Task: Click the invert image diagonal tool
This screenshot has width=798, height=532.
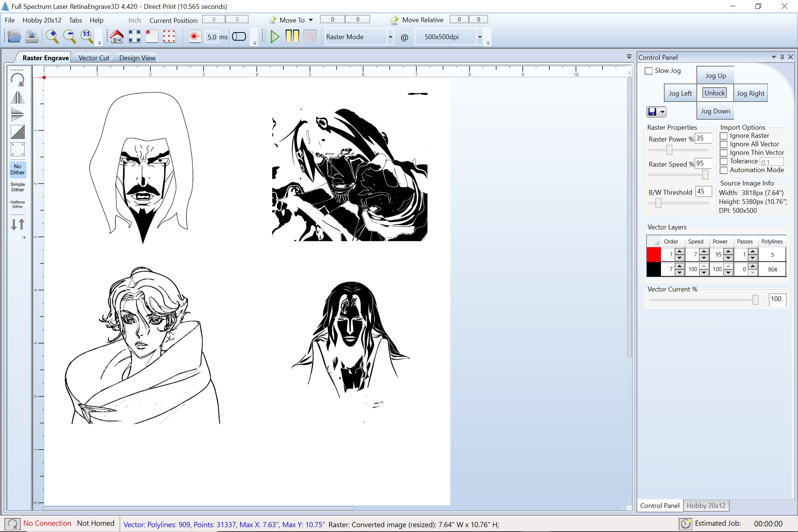Action: click(18, 132)
